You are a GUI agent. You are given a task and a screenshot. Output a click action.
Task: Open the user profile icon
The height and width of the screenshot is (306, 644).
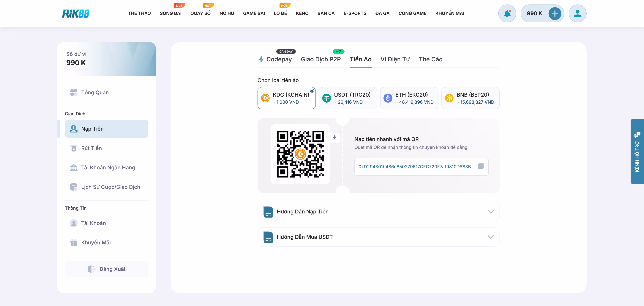coord(577,13)
